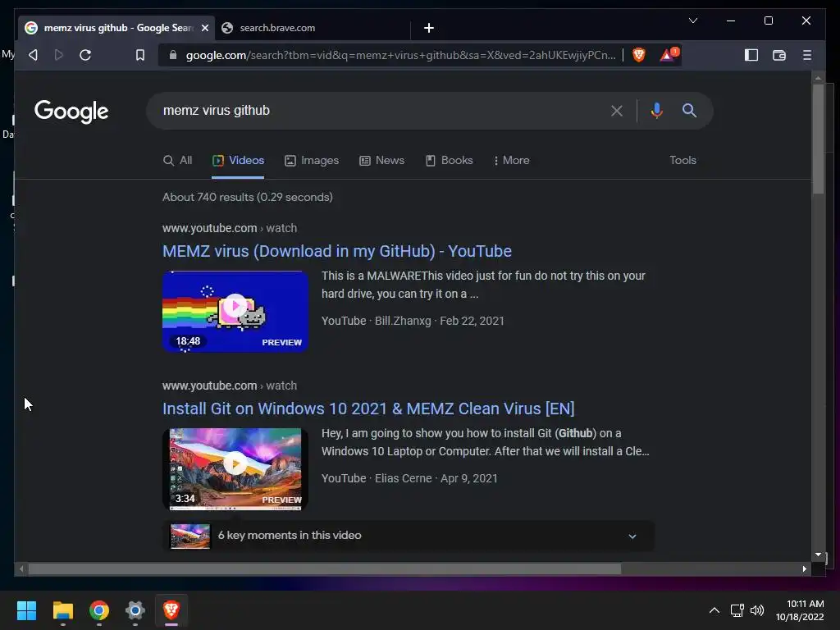Screen dimensions: 840x630
Task: Click YouTube · Bill.Zhanxg · Feb 22, 2021 text
Action: (413, 321)
